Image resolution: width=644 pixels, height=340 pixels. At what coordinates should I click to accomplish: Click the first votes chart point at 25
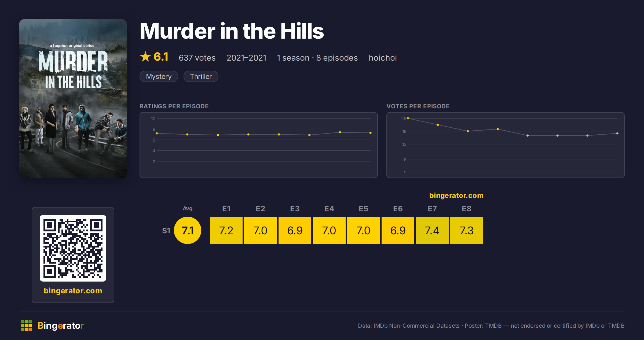(x=408, y=118)
